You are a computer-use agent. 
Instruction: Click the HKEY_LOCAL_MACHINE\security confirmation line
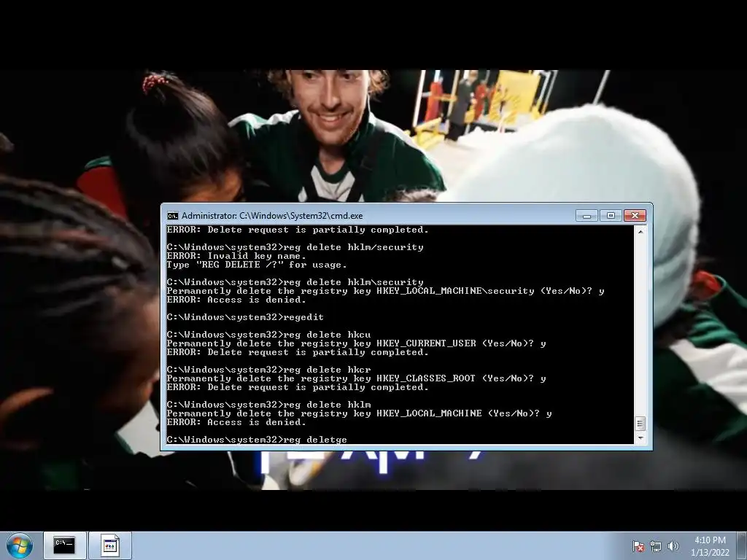tap(385, 291)
